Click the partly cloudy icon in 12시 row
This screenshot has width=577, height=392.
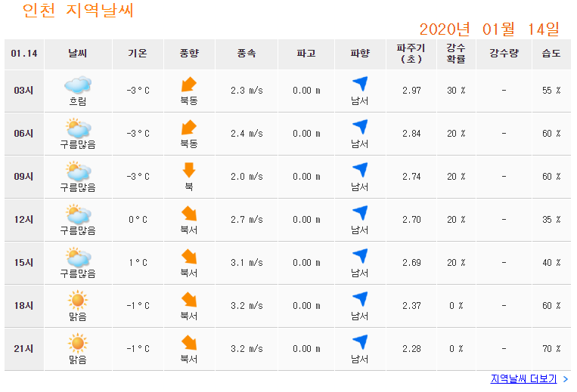78,215
